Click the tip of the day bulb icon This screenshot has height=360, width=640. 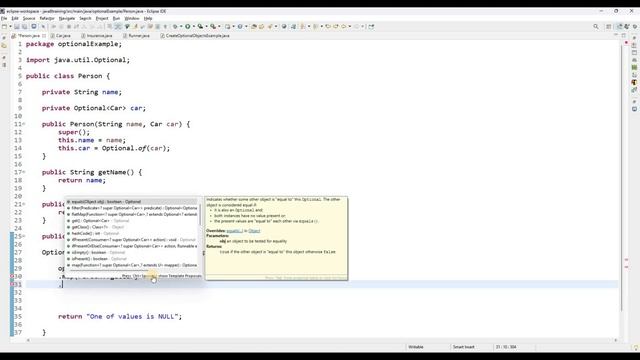coord(636,347)
